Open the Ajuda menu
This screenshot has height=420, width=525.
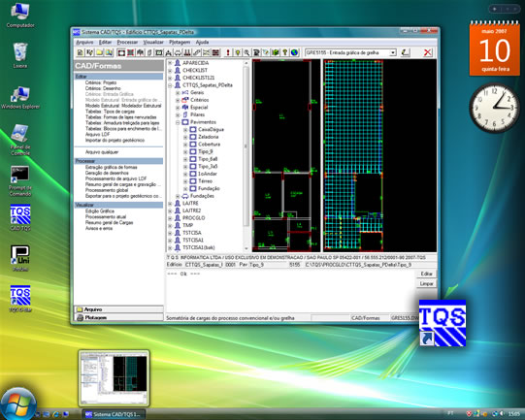click(x=202, y=42)
